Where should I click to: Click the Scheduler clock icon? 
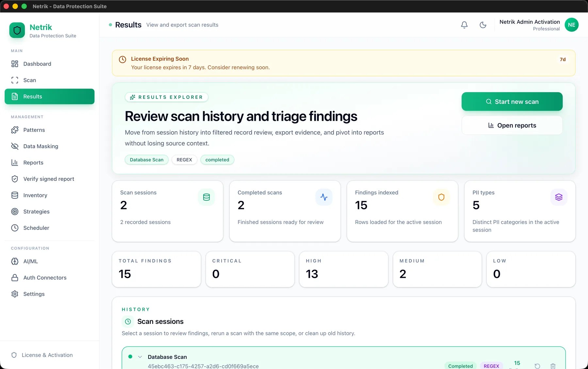pos(15,228)
